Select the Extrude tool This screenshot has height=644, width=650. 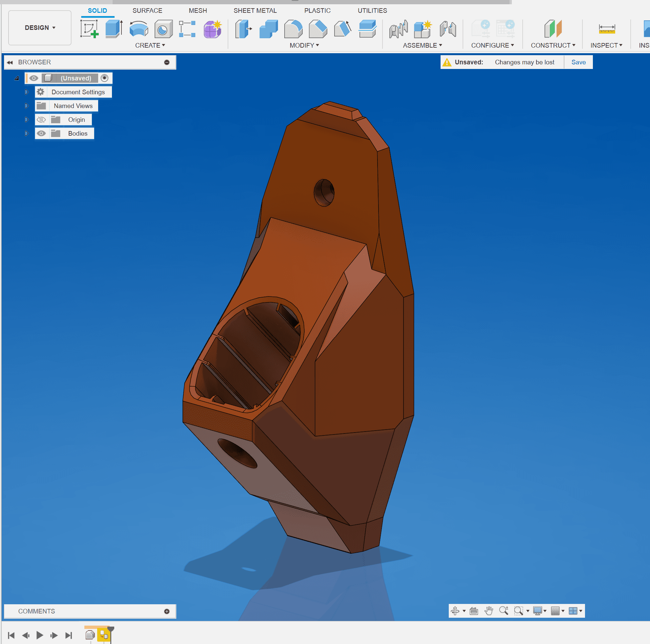(x=114, y=29)
